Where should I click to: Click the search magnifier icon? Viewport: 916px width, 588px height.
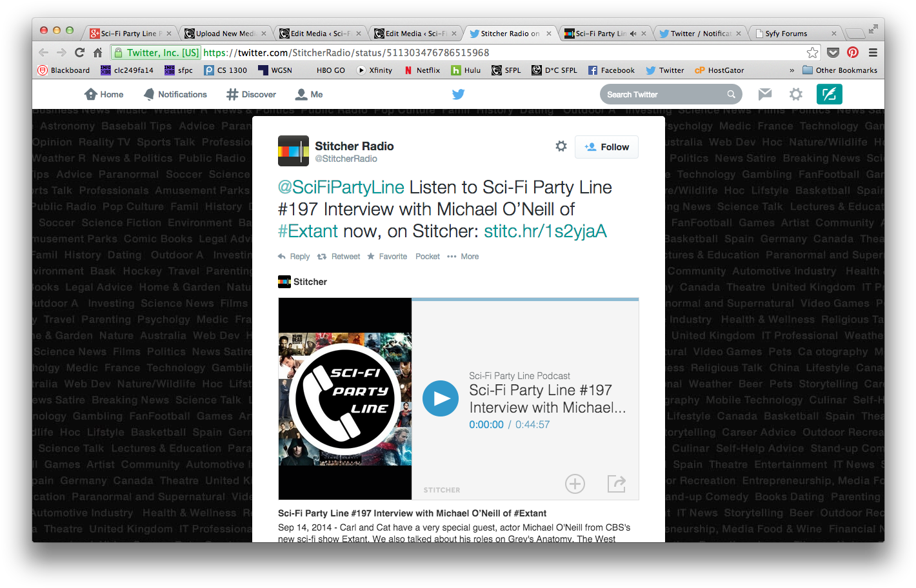pyautogui.click(x=731, y=94)
